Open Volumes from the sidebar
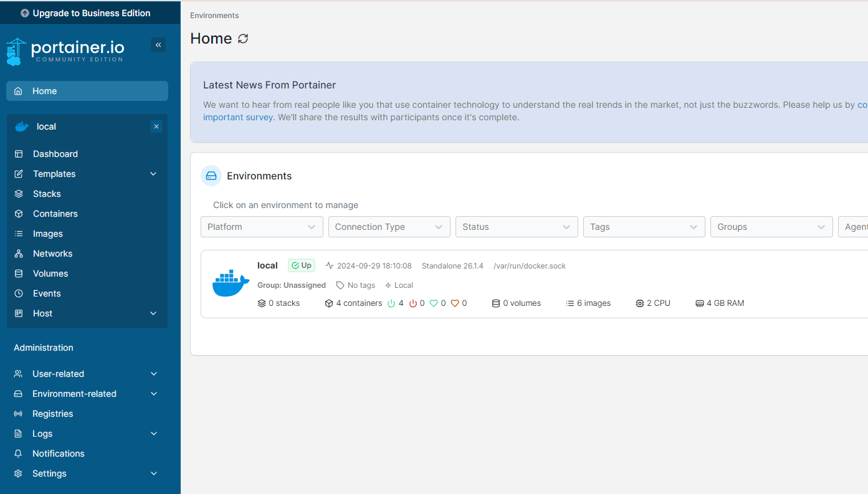 point(87,273)
